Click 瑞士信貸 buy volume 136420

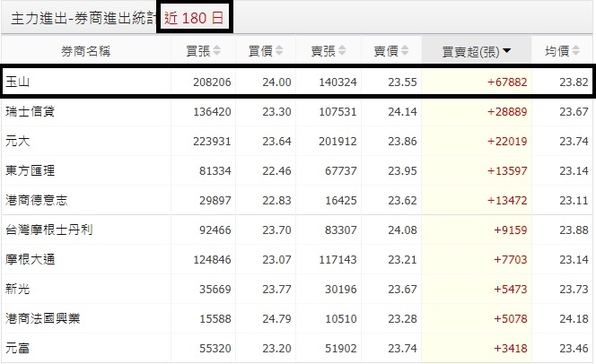pyautogui.click(x=212, y=111)
